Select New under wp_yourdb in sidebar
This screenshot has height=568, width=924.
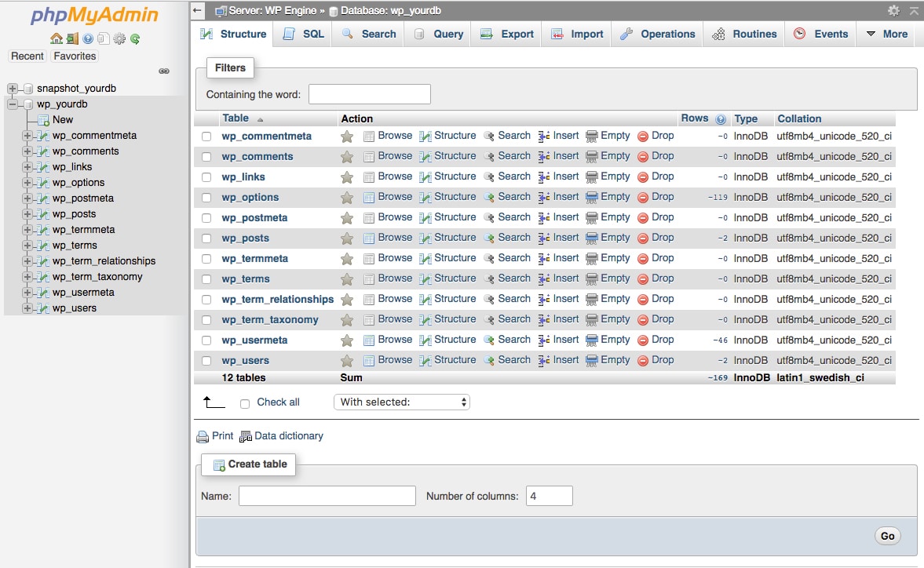click(63, 119)
